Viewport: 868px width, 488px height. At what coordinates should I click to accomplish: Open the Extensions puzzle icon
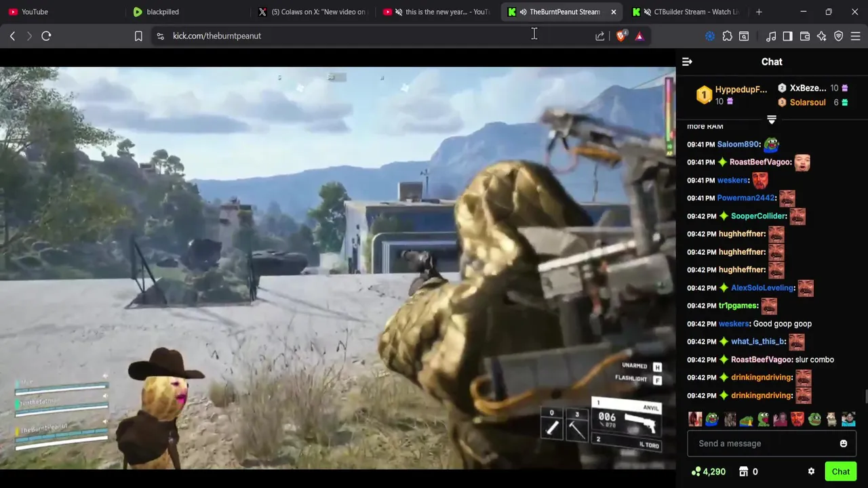click(x=727, y=36)
